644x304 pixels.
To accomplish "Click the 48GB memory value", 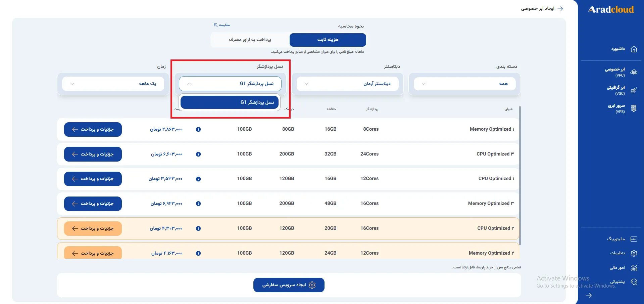I will tap(331, 204).
